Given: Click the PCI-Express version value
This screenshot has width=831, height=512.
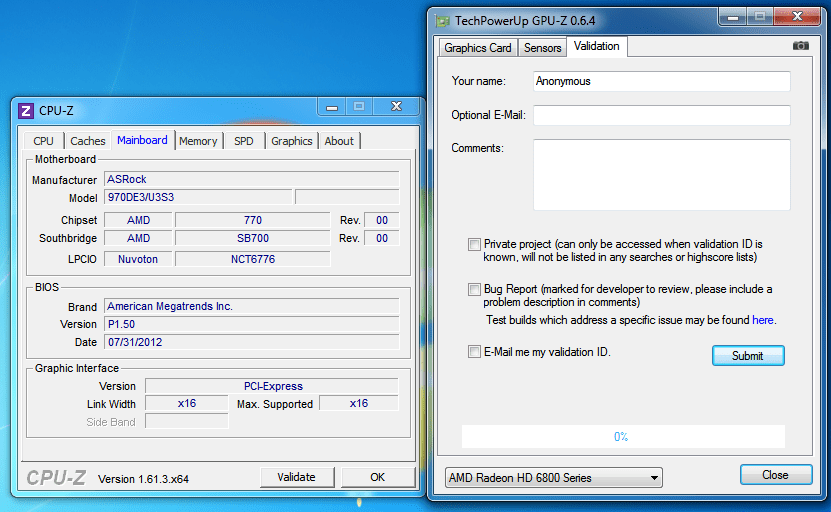Looking at the screenshot, I should 272,386.
